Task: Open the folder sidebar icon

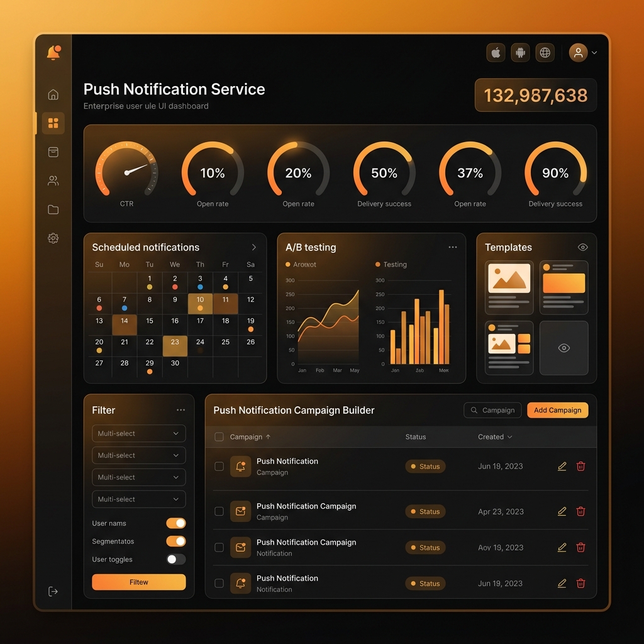Action: (53, 209)
